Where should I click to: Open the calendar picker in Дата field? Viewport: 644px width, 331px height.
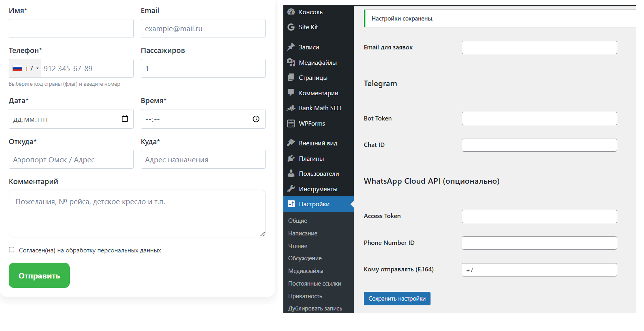125,119
